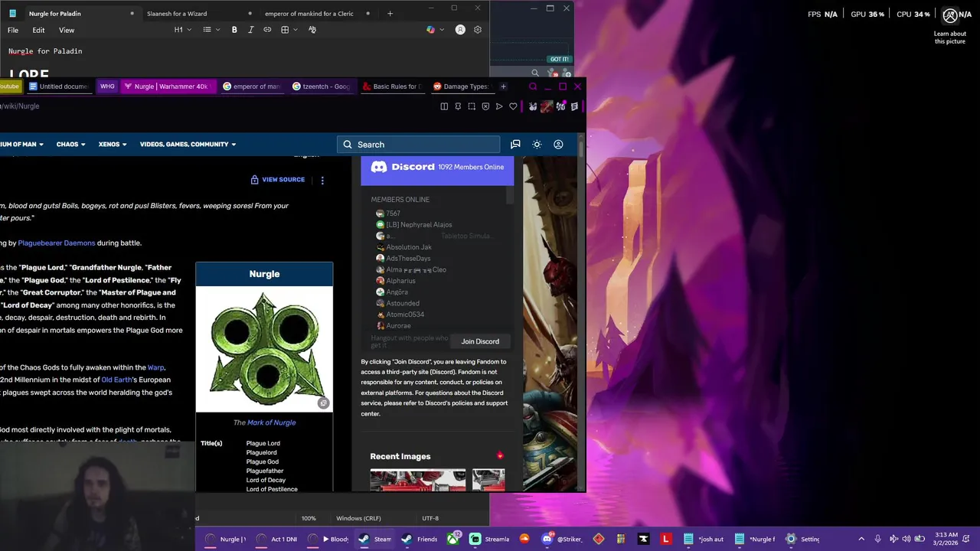Click the taskbar clock showing 3:13 AM
The height and width of the screenshot is (551, 980).
click(x=947, y=539)
